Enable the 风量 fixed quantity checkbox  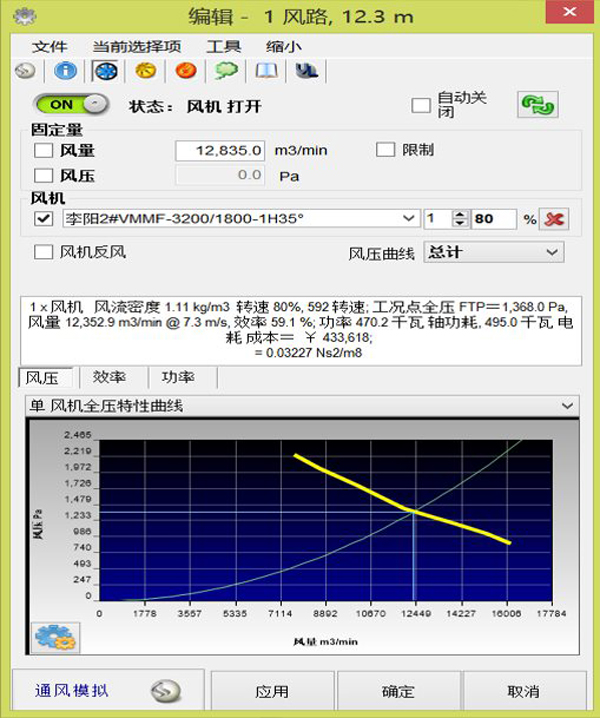point(44,150)
